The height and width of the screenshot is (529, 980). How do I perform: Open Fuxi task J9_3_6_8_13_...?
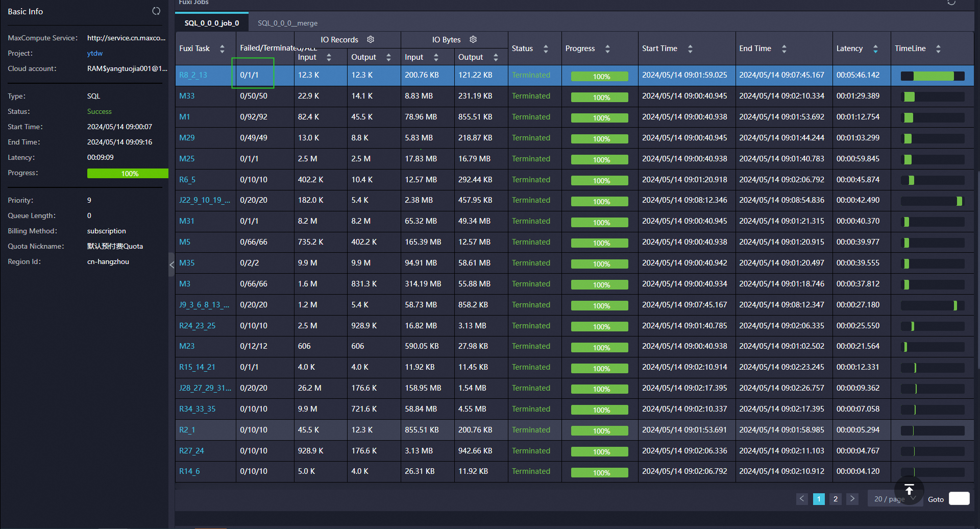(x=204, y=305)
